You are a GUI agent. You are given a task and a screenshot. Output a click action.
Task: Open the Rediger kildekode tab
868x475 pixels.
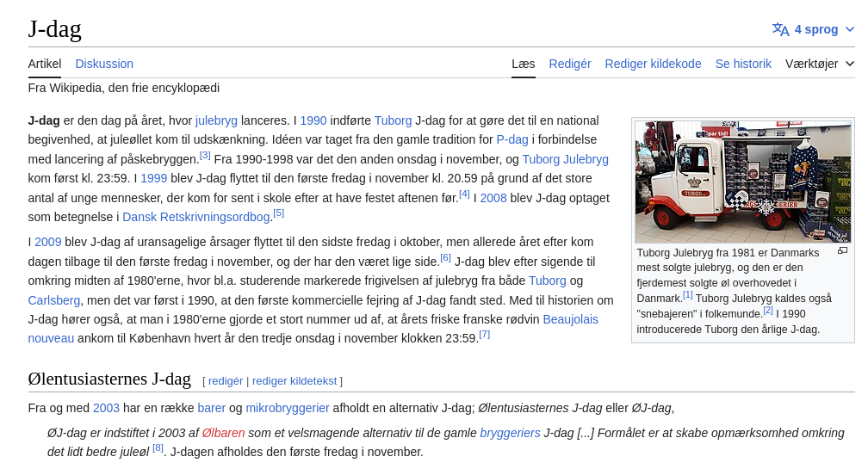coord(653,64)
